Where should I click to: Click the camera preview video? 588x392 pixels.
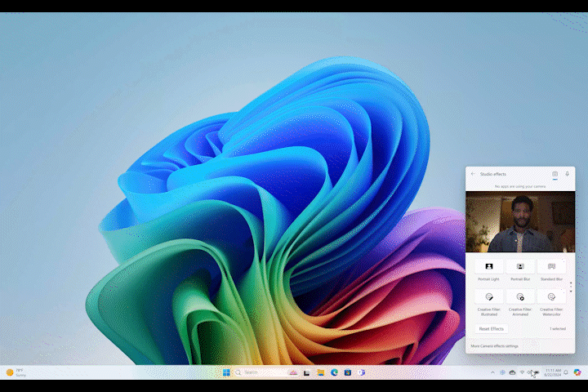coord(520,222)
